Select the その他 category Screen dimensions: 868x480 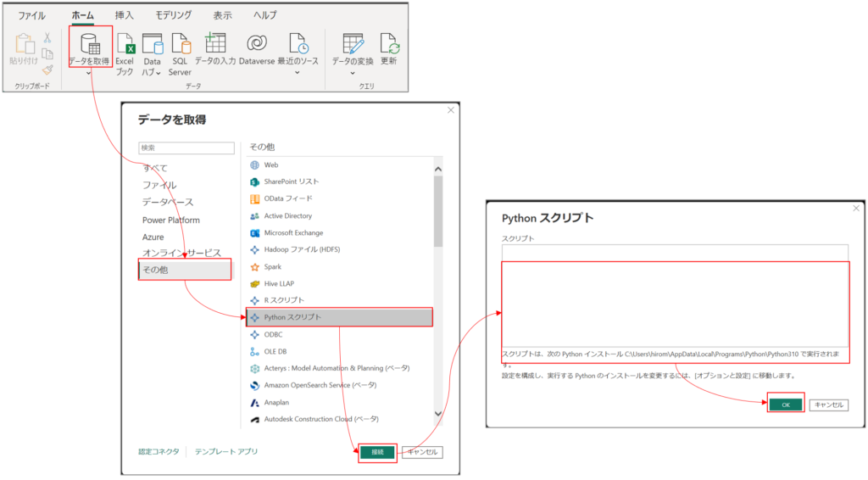point(185,270)
